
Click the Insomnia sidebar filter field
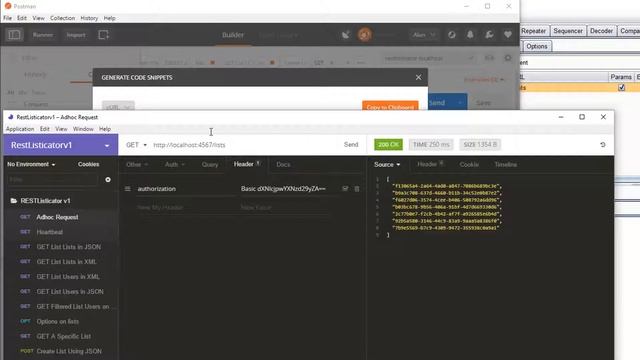point(53,180)
